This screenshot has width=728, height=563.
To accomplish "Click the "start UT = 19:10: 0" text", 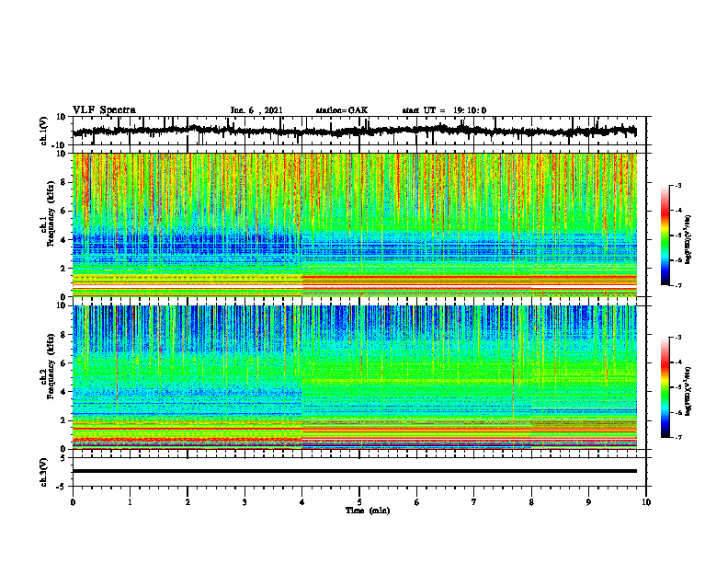I will tap(444, 110).
